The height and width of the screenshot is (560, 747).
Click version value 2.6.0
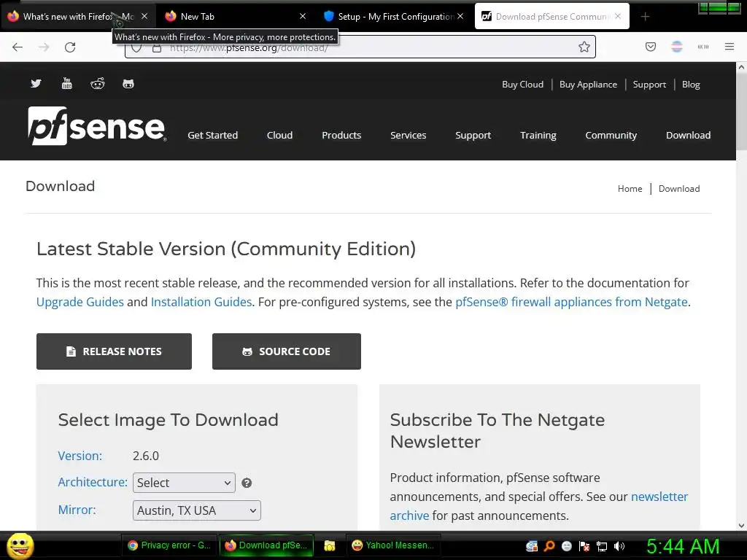[x=146, y=456]
